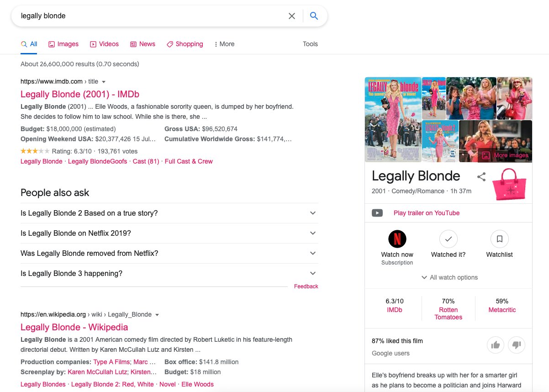Screen dimensions: 549x392
Task: Click thumbs down for this film
Action: [x=517, y=345]
